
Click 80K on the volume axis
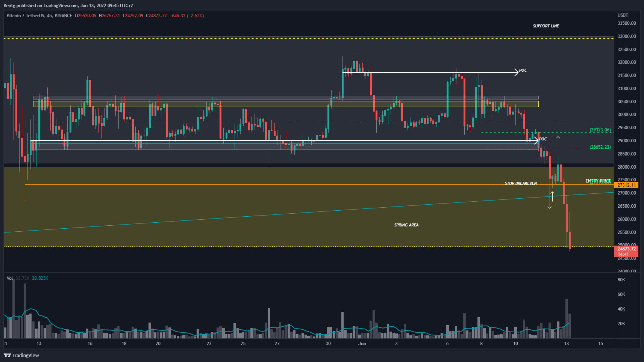click(x=621, y=280)
